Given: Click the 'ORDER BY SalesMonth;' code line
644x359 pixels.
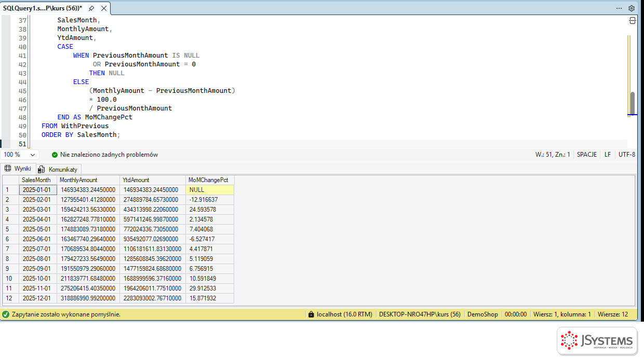Looking at the screenshot, I should pos(81,135).
